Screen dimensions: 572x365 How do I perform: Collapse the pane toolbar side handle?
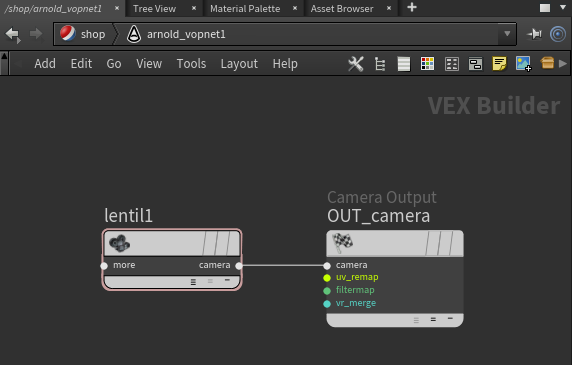tap(4, 63)
